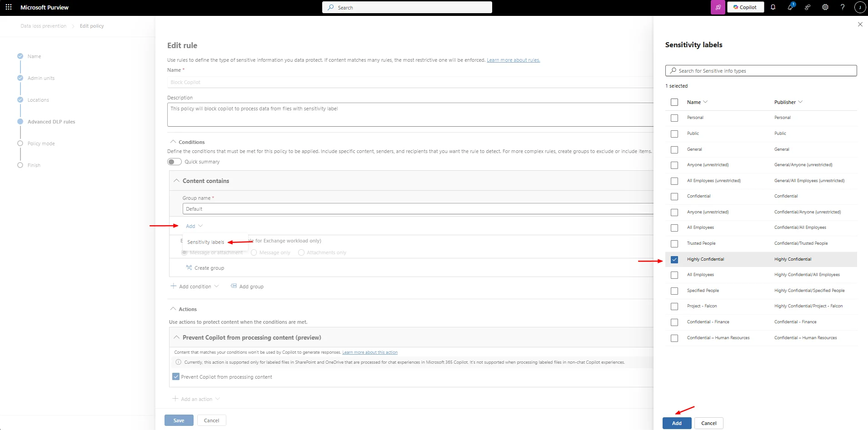Open the Settings gear icon
Screen dimensions: 868x430
pyautogui.click(x=825, y=7)
